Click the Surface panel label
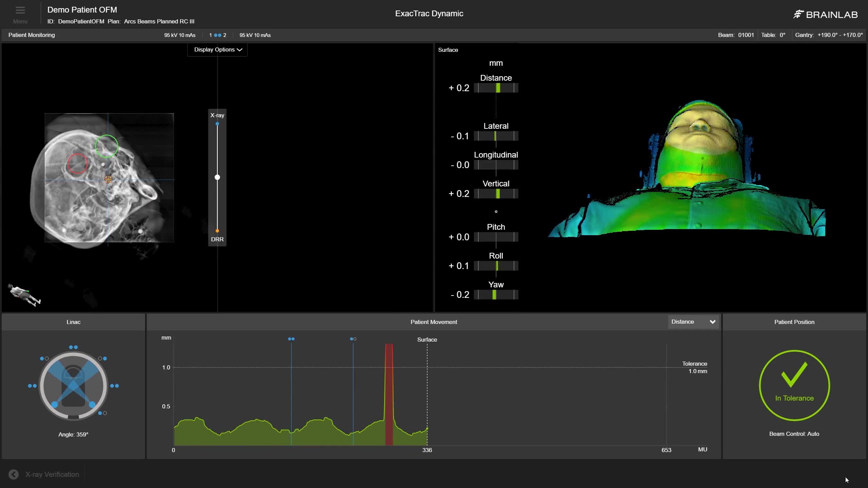868x488 pixels. coord(448,50)
